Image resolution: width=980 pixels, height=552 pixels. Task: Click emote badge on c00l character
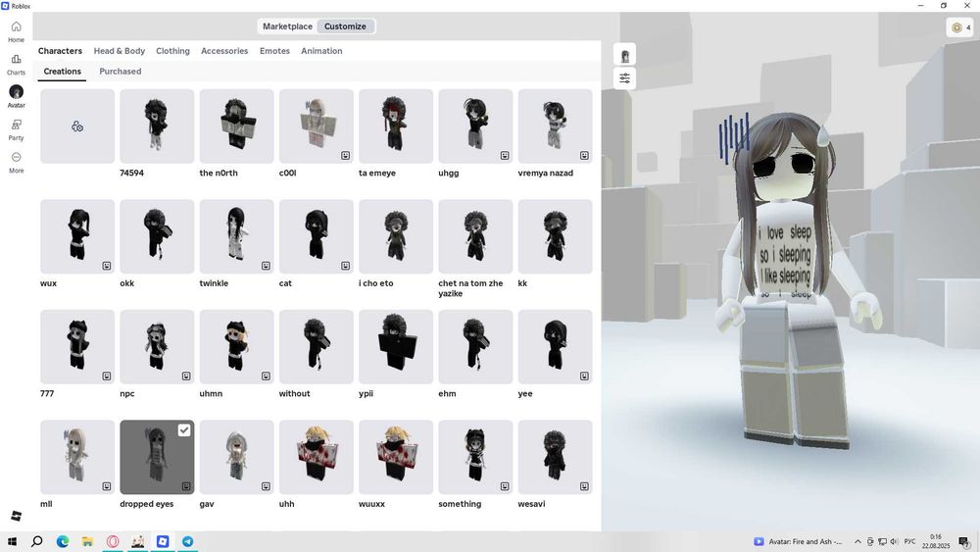click(346, 155)
